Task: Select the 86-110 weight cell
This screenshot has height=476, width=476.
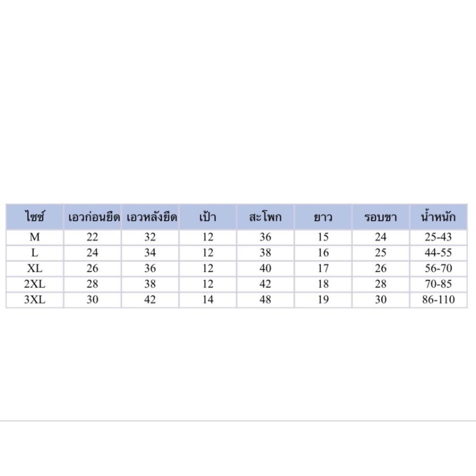Action: pos(438,300)
